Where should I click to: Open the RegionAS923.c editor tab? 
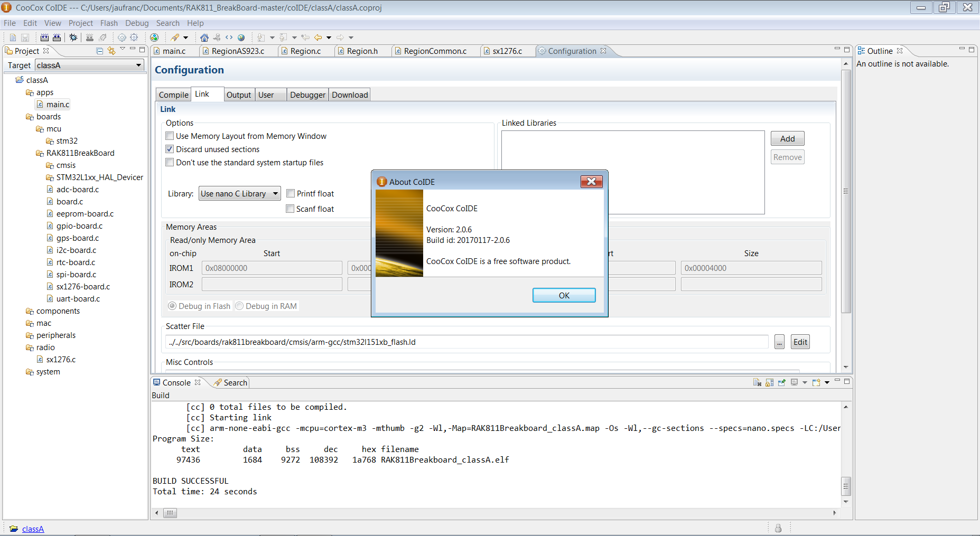pyautogui.click(x=238, y=51)
